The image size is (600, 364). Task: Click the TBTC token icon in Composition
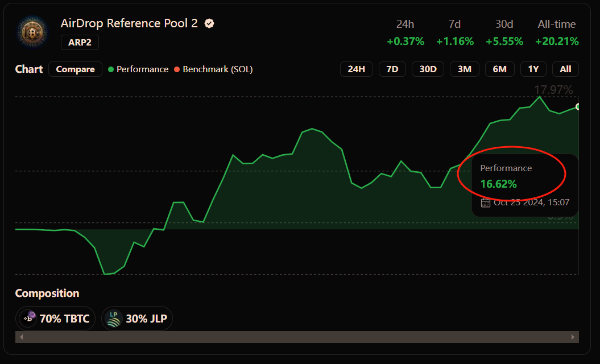[28, 318]
